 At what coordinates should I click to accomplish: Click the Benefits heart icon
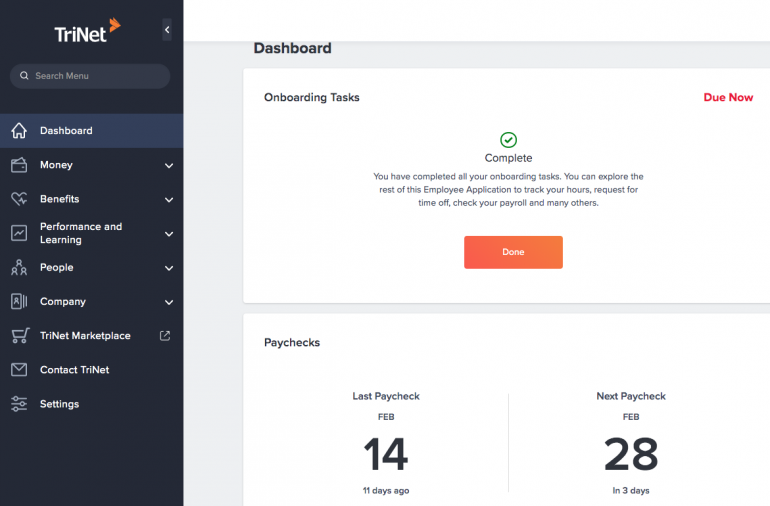click(x=19, y=199)
